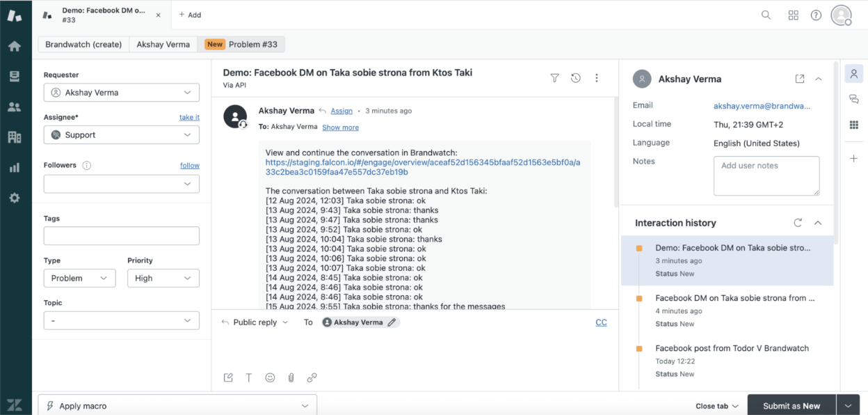Open the Apply macro dropdown

[177, 406]
